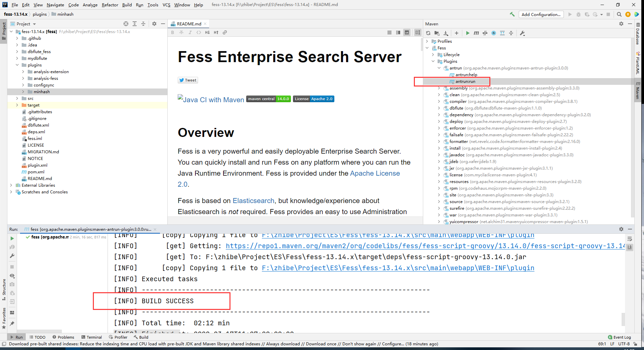Image resolution: width=644 pixels, height=350 pixels.
Task: Select antrun:run goal in Maven
Action: tap(465, 81)
